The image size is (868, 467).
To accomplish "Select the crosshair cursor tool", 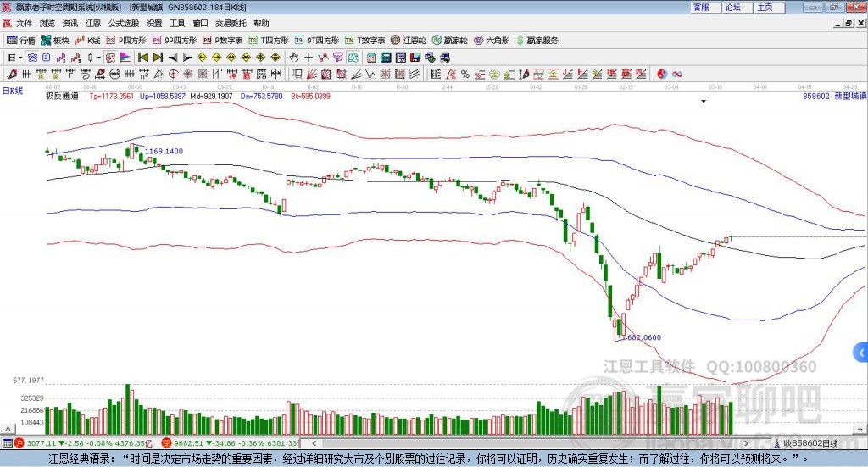I will pyautogui.click(x=309, y=58).
